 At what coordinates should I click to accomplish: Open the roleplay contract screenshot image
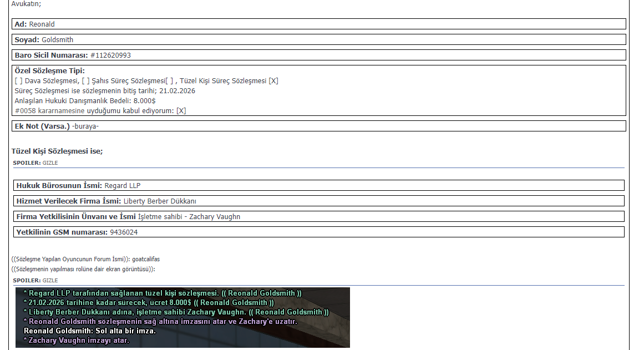click(x=182, y=317)
